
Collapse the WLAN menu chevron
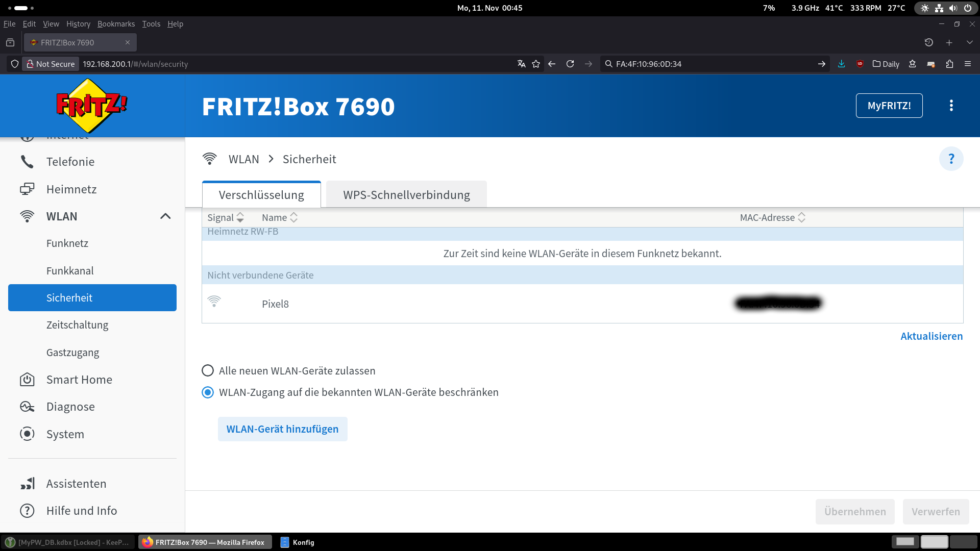coord(165,216)
